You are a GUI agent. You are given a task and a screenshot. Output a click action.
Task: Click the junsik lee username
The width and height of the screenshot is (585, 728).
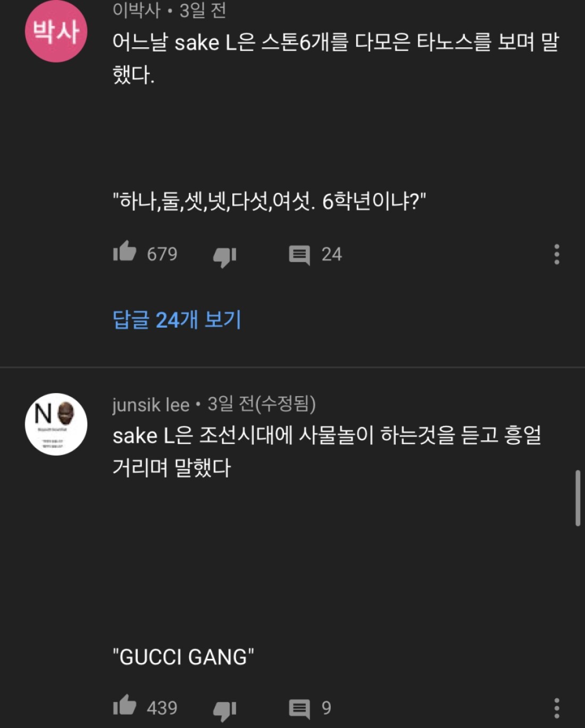point(151,405)
